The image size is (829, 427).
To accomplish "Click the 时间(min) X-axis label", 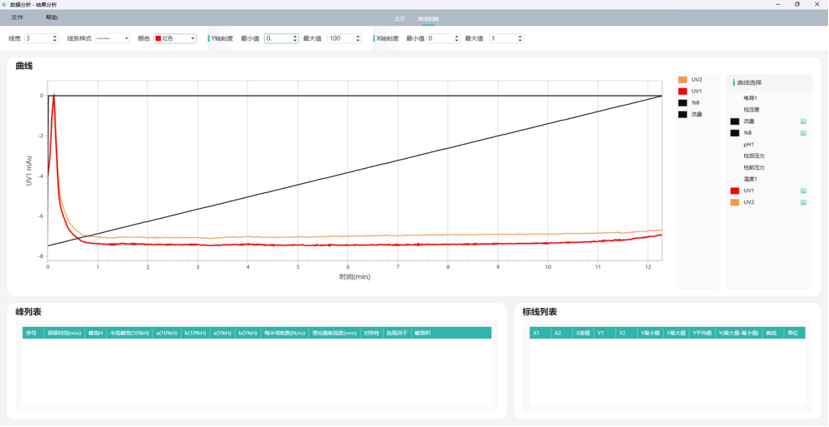I will pos(354,276).
